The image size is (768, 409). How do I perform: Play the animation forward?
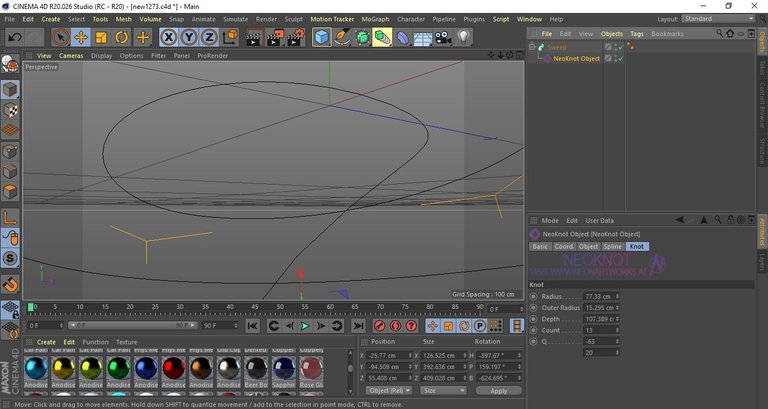[305, 326]
